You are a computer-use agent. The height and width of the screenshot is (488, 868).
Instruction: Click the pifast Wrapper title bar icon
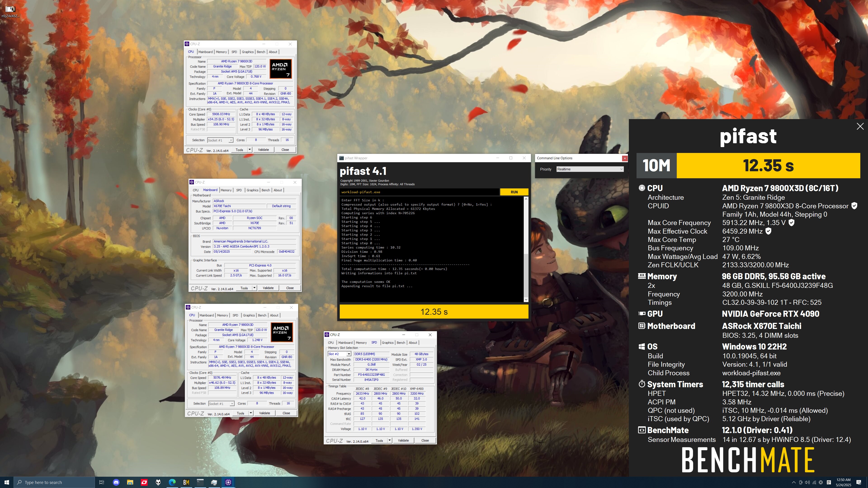tap(342, 158)
